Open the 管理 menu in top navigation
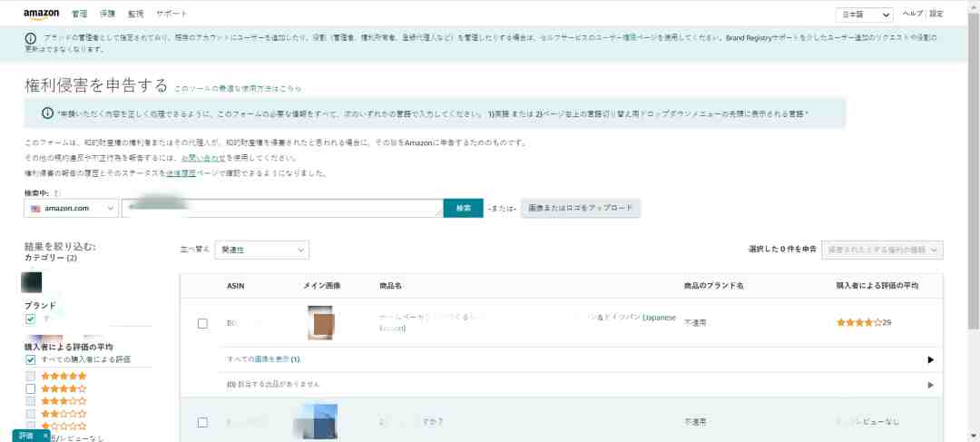 [79, 14]
